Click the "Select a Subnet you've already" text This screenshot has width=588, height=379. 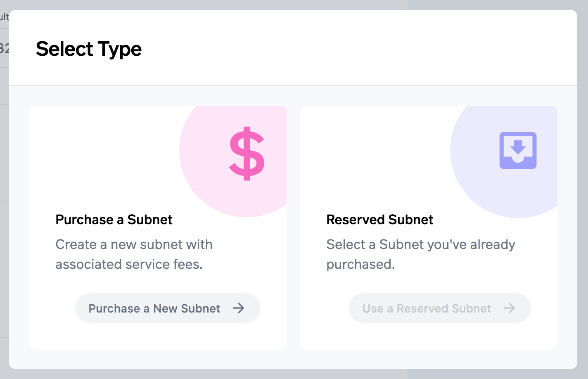421,244
